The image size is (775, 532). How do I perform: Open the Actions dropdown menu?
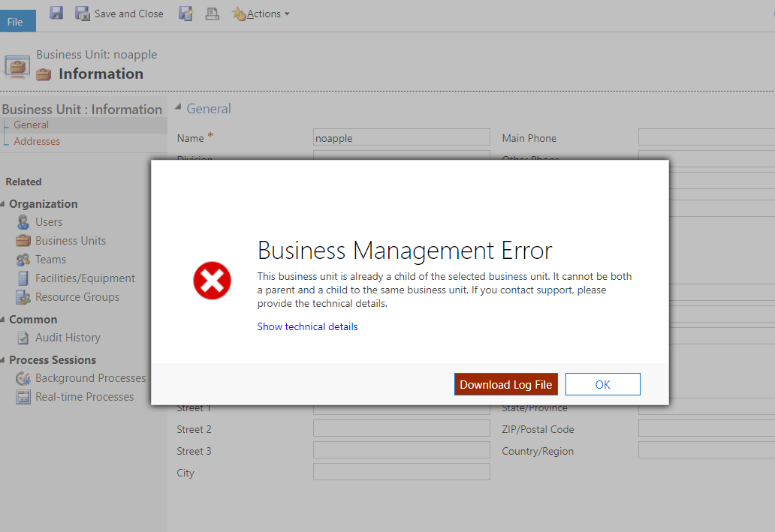(x=261, y=14)
